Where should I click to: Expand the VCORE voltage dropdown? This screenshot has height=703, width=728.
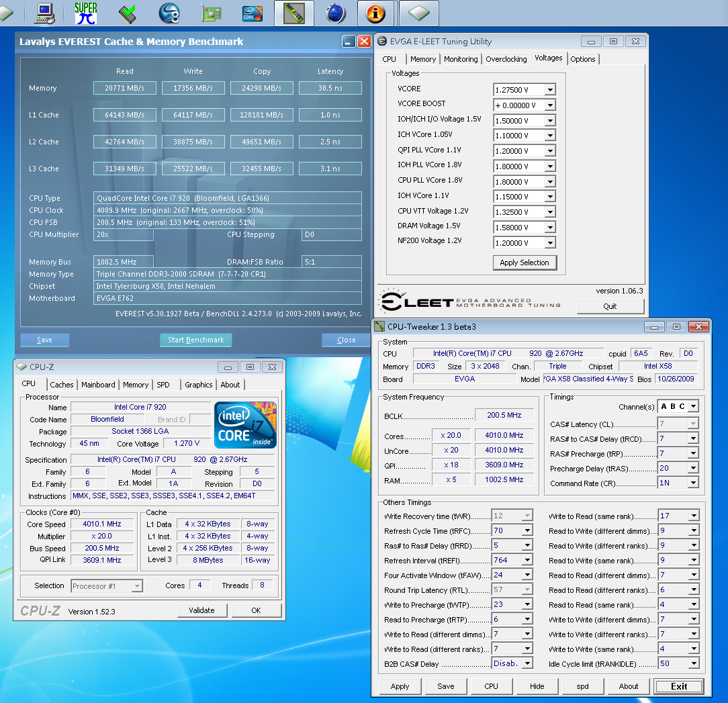tap(550, 89)
